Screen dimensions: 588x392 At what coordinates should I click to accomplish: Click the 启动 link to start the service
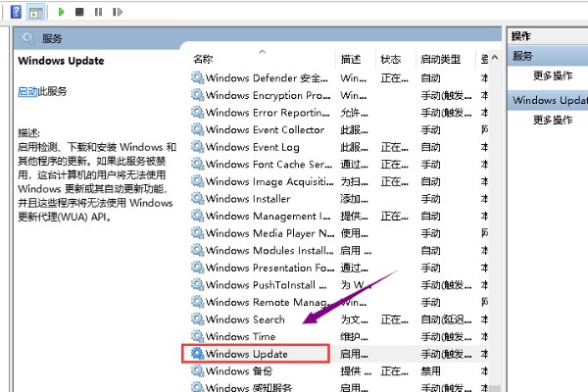[27, 91]
